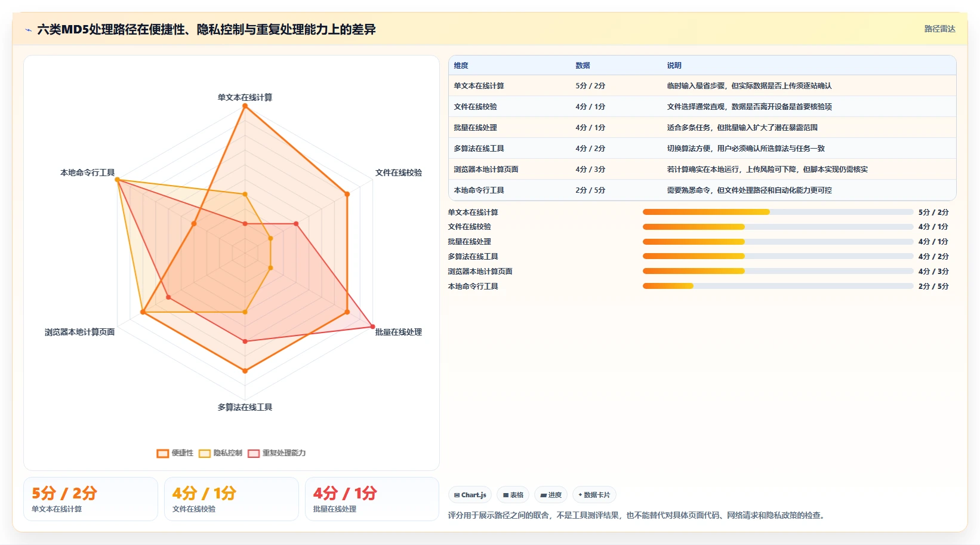
Task: Select the 说明 column header
Action: point(674,66)
